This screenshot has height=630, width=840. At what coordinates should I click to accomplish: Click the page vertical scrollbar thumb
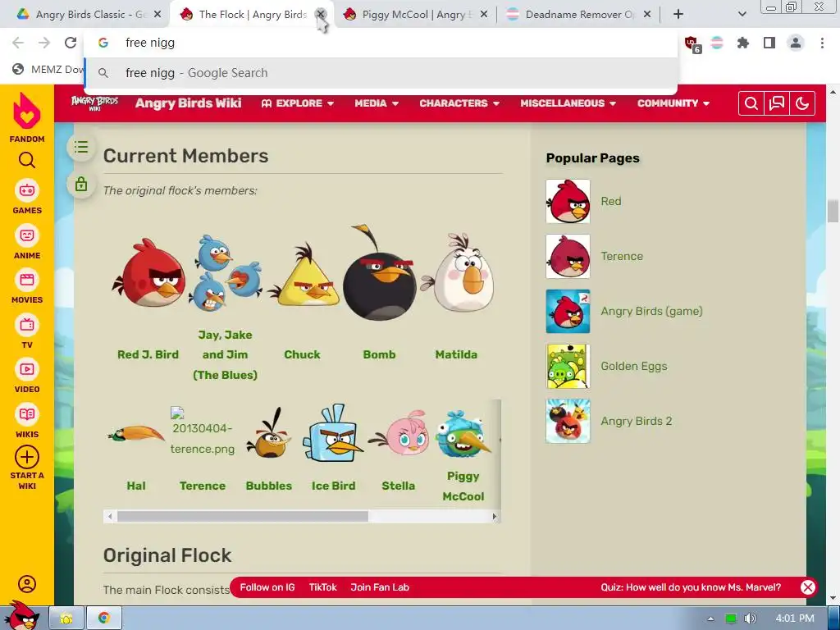click(x=833, y=211)
